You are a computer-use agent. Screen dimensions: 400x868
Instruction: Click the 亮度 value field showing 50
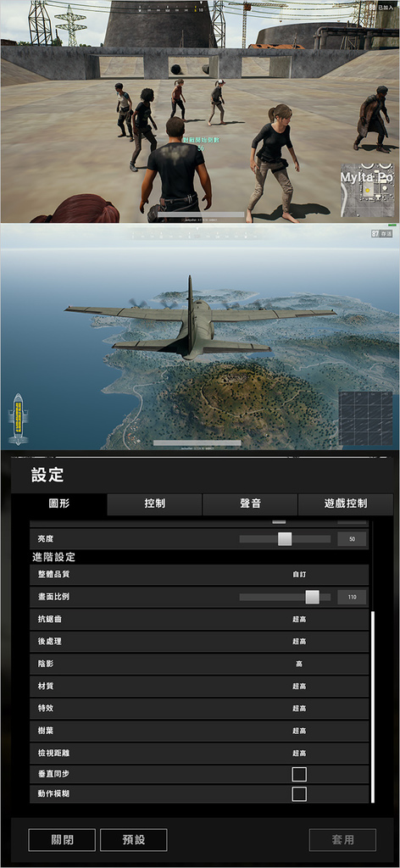(x=353, y=538)
